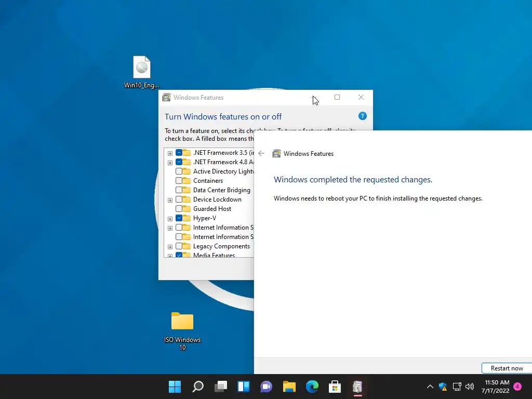The width and height of the screenshot is (532, 399).
Task: Click the Windows Features icon in completion dialog
Action: [276, 153]
